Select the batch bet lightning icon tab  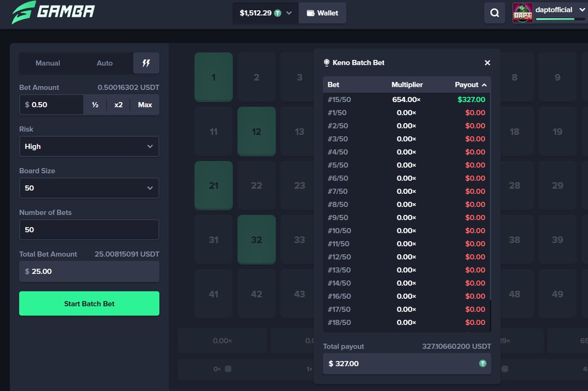(146, 63)
